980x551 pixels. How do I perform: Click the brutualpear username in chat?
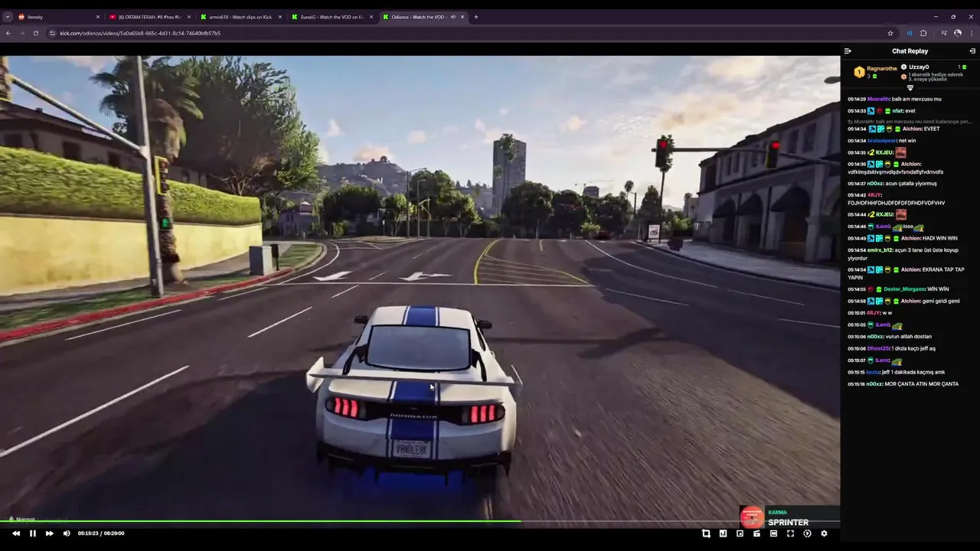point(882,141)
